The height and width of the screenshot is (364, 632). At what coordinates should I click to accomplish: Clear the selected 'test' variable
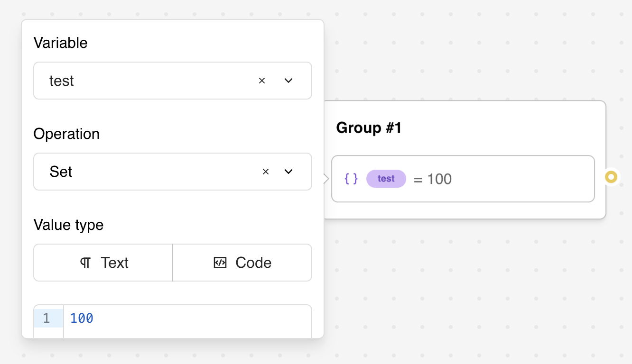(261, 81)
